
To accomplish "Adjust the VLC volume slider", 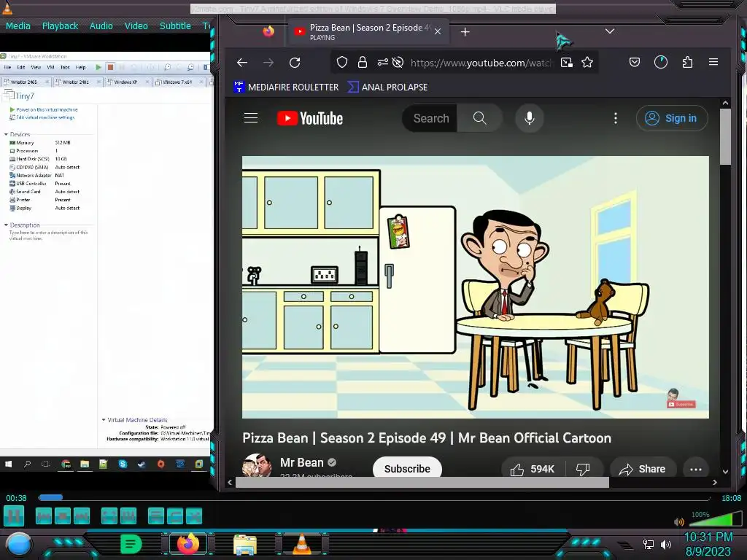I will tap(715, 519).
